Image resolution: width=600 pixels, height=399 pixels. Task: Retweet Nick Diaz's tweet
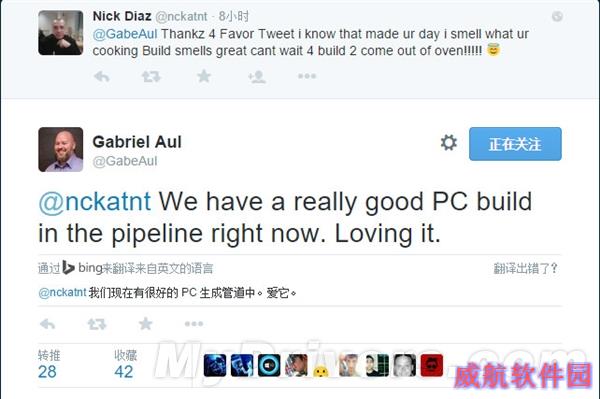(x=151, y=77)
